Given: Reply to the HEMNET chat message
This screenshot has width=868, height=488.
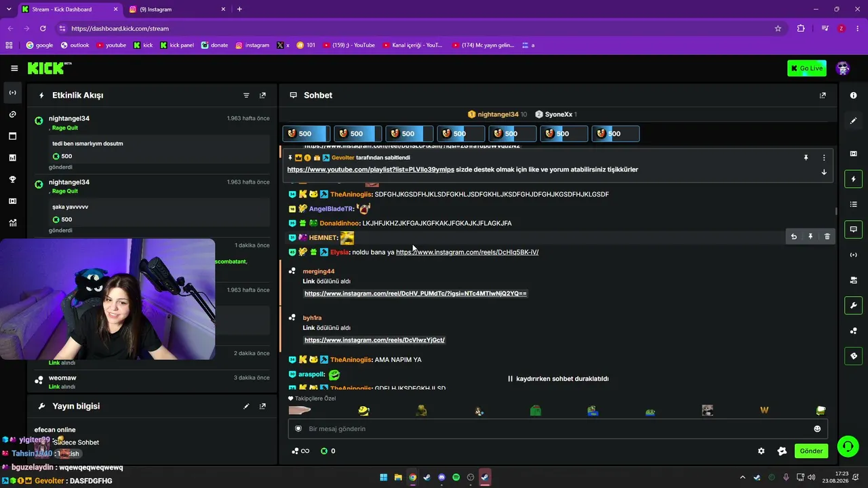Looking at the screenshot, I should click(793, 237).
